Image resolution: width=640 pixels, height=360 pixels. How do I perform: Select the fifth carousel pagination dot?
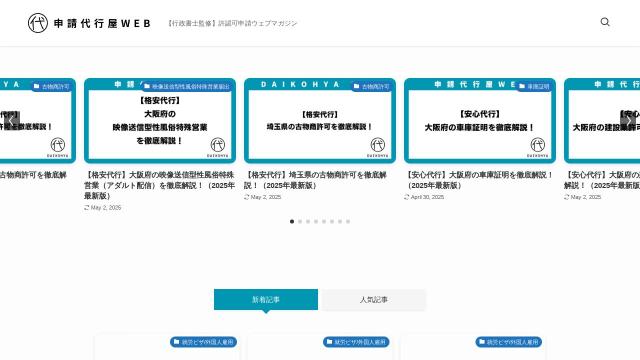[324, 221]
